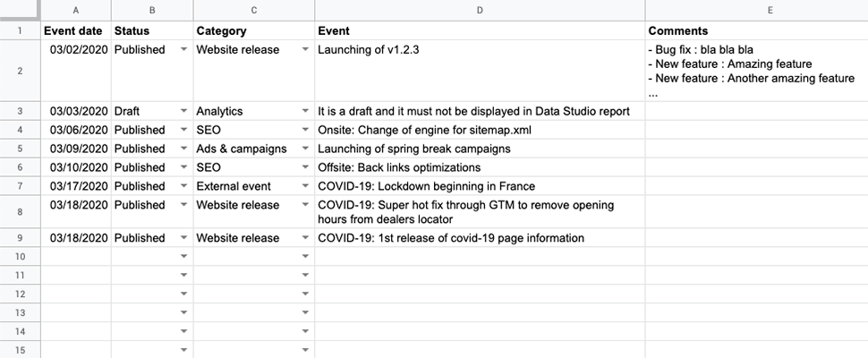This screenshot has width=868, height=358.
Task: Open Category dropdown in row 6 SEO
Action: [305, 167]
